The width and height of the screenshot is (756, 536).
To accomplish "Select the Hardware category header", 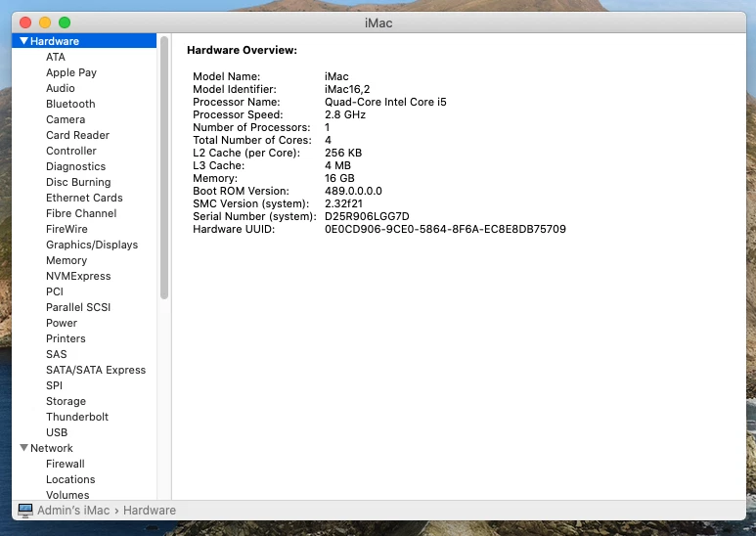I will [x=55, y=41].
